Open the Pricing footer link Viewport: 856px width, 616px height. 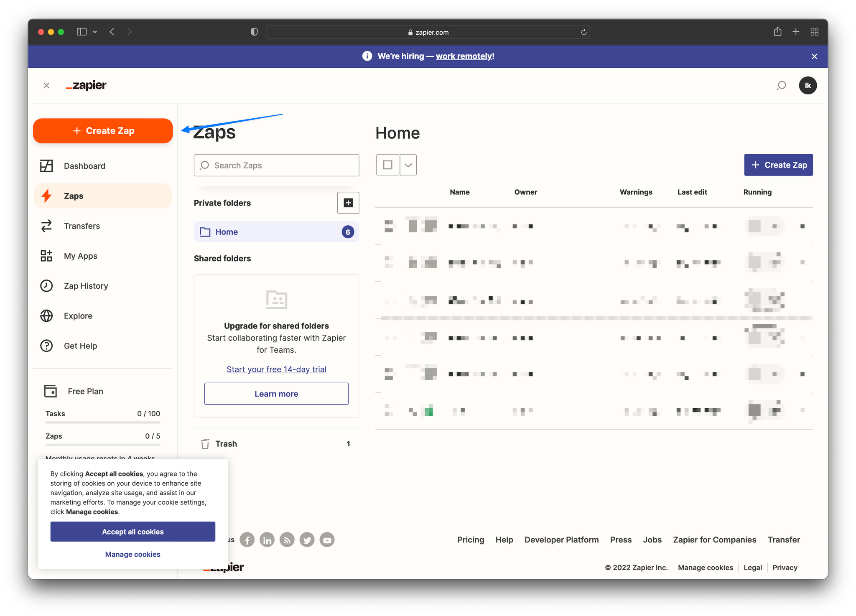(471, 540)
